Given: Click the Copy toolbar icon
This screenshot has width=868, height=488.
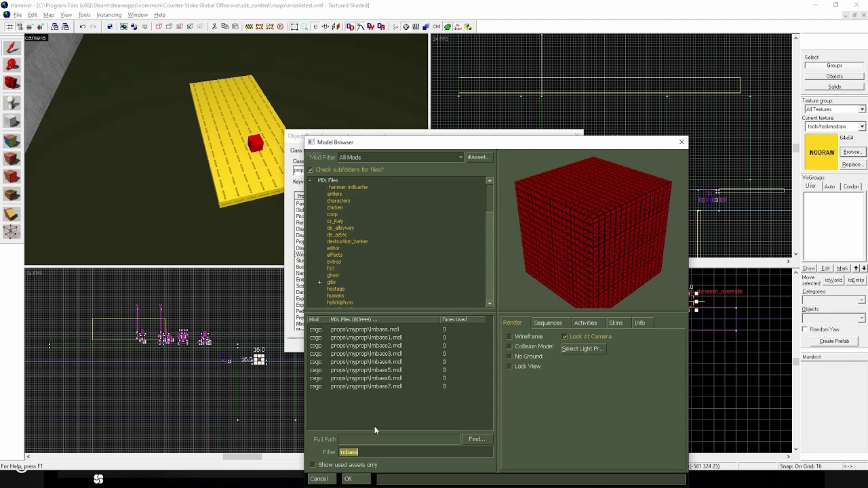Looking at the screenshot, I should pyautogui.click(x=224, y=27).
